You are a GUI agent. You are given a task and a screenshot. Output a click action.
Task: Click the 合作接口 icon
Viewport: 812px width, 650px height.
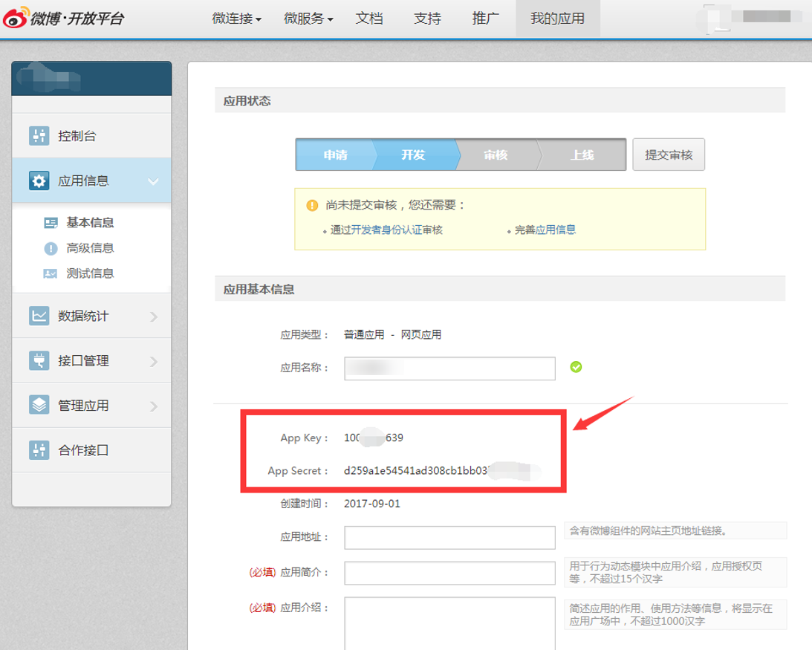39,450
